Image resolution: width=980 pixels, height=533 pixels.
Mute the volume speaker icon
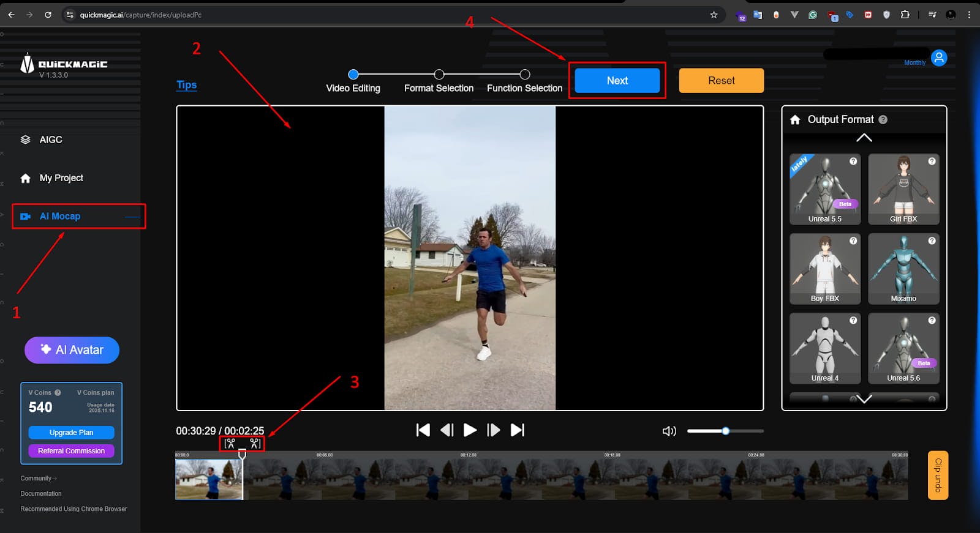click(669, 431)
